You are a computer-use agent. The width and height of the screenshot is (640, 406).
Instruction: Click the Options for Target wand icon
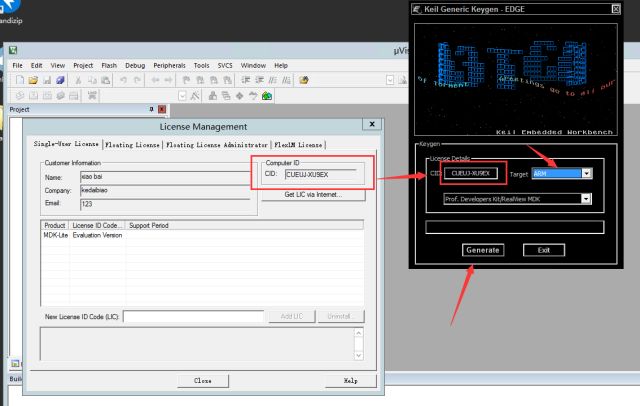coord(195,96)
